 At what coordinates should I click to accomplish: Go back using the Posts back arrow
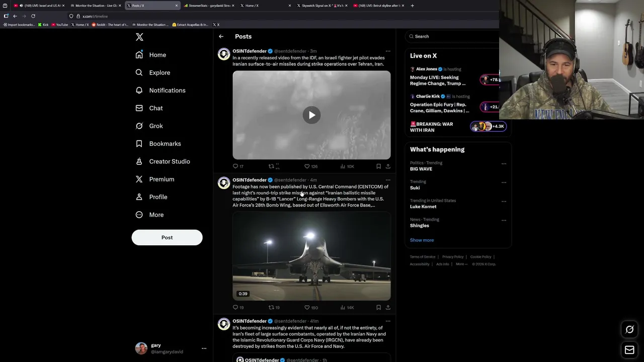click(x=221, y=37)
